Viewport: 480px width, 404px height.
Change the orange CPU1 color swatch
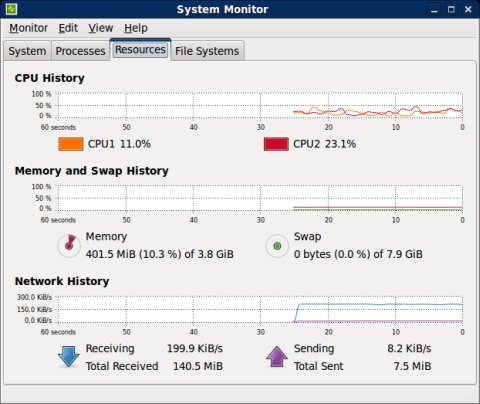(x=71, y=144)
